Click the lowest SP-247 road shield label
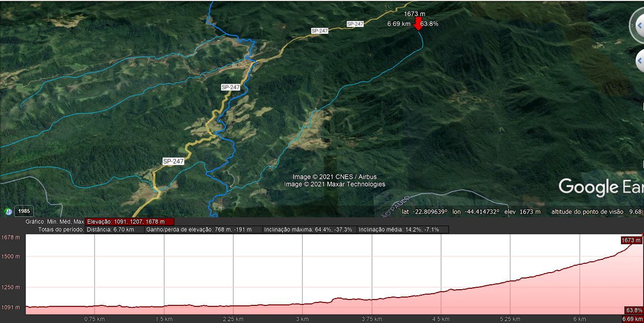 click(173, 161)
